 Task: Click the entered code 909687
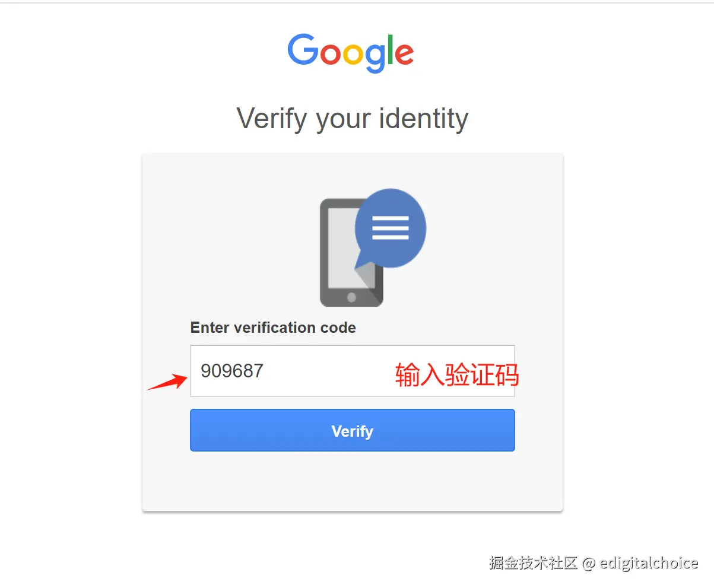pyautogui.click(x=232, y=371)
